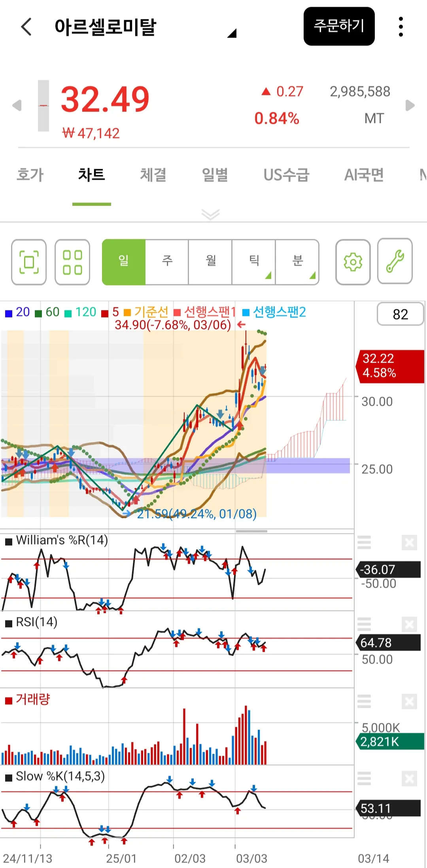
Task: Open the stock selector dropdown triangle
Action: [x=232, y=33]
